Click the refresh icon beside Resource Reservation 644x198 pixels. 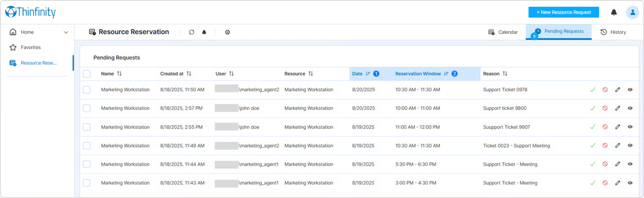(x=192, y=32)
